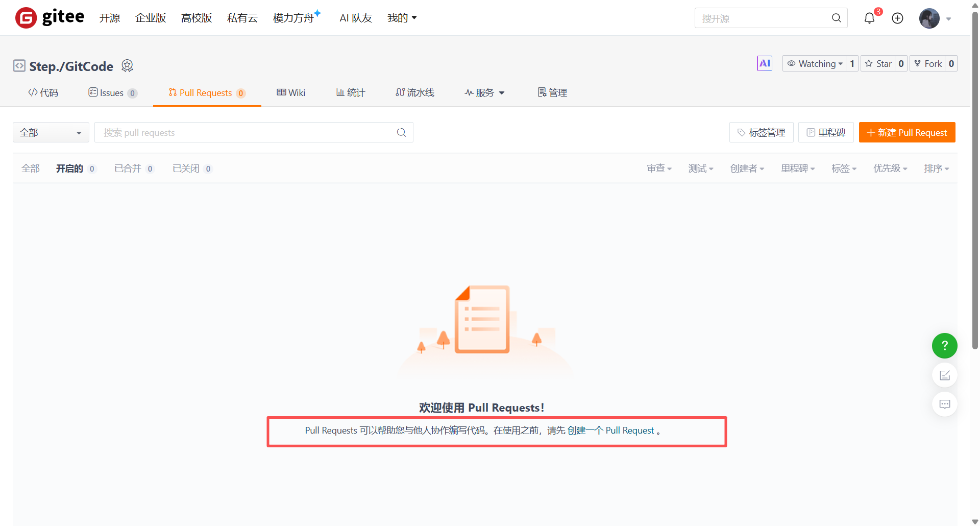Select the Pull Requests tab
980x526 pixels.
pos(207,92)
